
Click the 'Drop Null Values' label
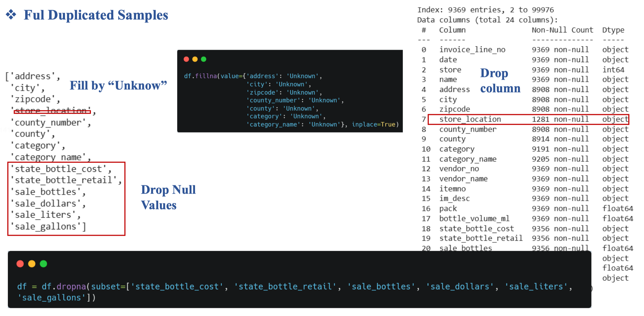coord(168,197)
